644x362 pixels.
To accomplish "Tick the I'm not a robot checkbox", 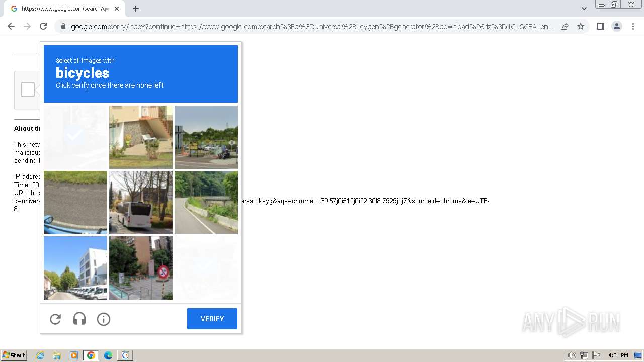I will (x=28, y=89).
